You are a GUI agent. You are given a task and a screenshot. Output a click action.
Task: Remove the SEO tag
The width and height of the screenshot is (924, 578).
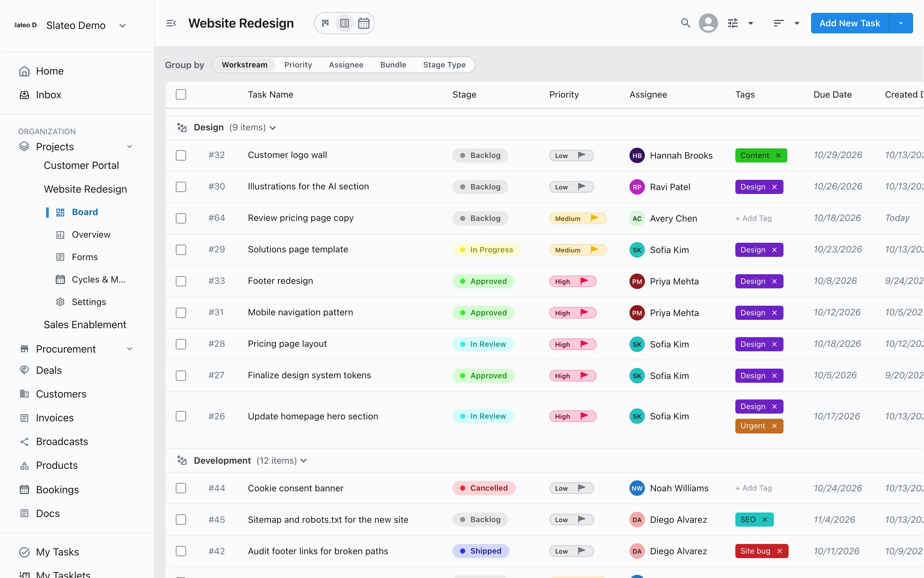pyautogui.click(x=765, y=520)
